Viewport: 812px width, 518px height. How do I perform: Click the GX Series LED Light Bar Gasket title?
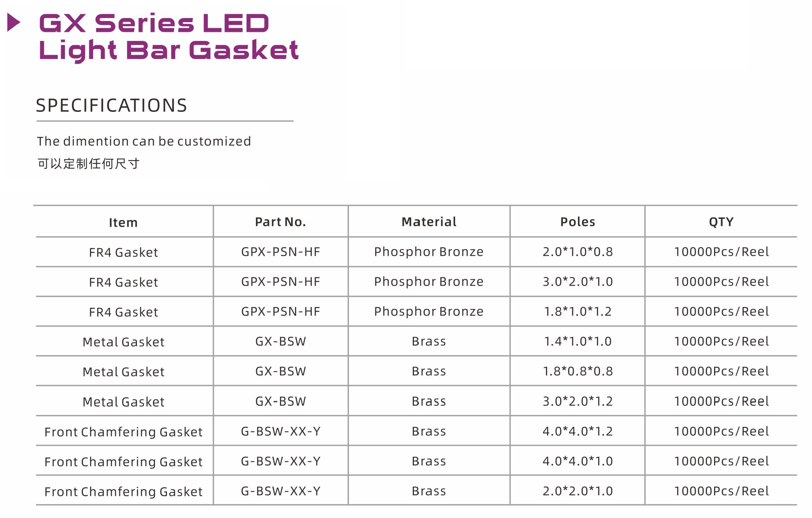coord(168,36)
